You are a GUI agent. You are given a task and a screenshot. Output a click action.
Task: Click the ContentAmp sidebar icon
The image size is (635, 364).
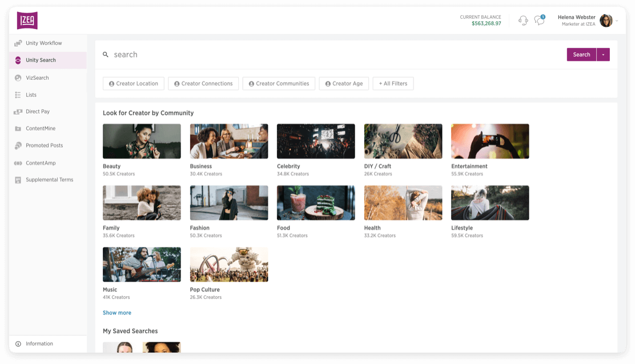pyautogui.click(x=18, y=163)
